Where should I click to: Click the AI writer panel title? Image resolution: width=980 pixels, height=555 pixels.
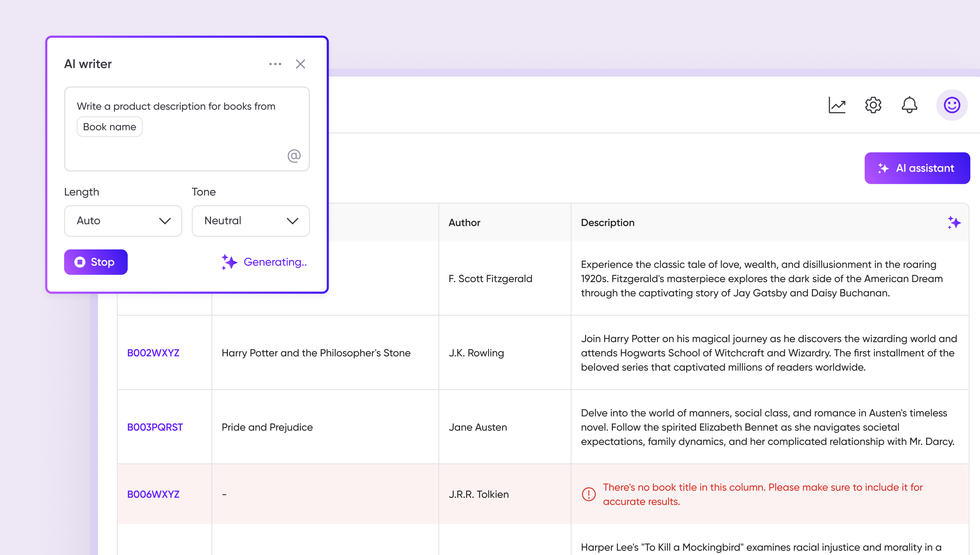pyautogui.click(x=88, y=64)
